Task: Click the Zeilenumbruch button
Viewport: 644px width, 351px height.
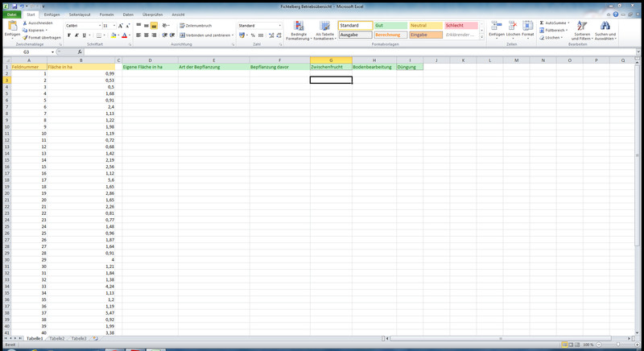Action: coord(196,26)
